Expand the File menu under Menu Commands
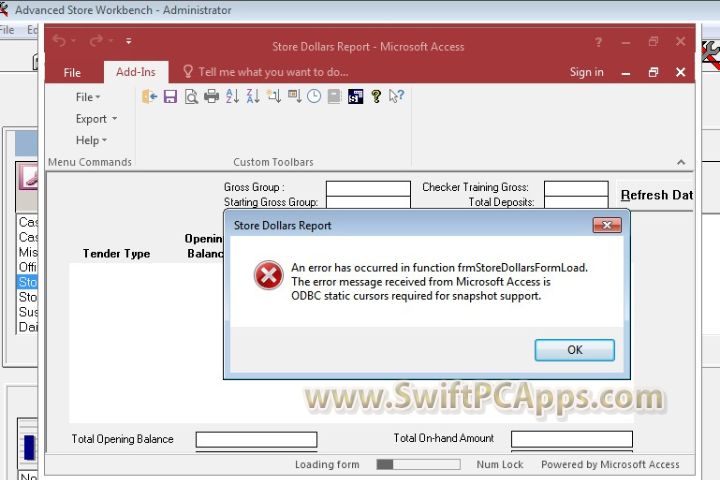Image resolution: width=720 pixels, height=480 pixels. coord(88,97)
